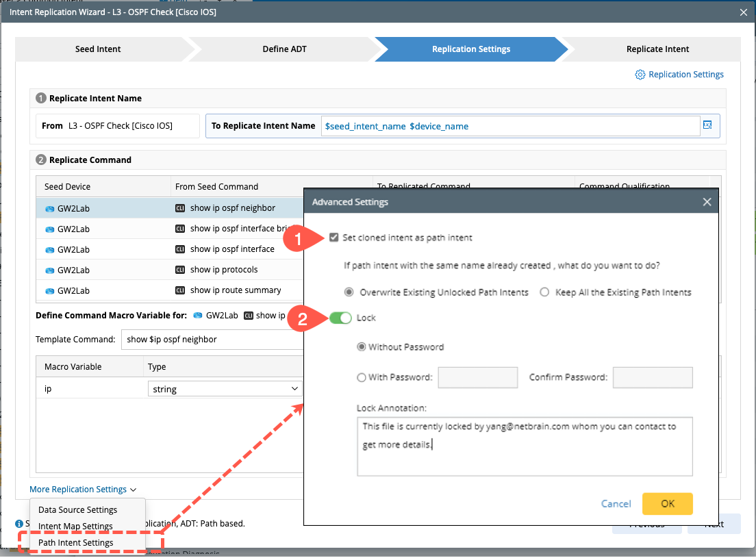The width and height of the screenshot is (756, 558).
Task: Click GW2Lab device icon in show ip protocols row
Action: tap(50, 270)
